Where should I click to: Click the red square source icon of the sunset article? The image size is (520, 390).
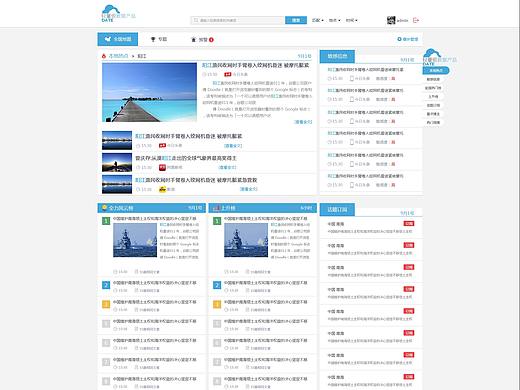click(162, 167)
